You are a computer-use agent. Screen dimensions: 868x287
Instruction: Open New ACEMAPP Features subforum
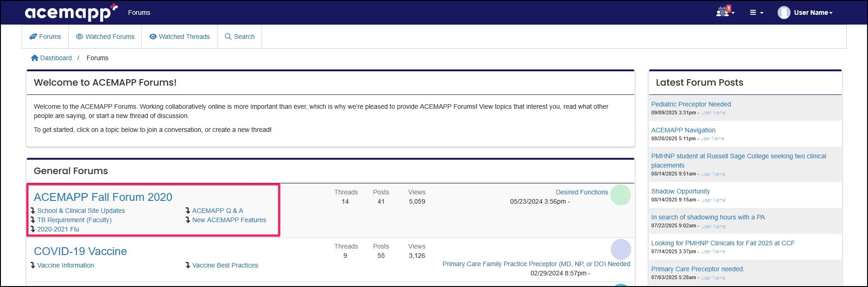[229, 220]
